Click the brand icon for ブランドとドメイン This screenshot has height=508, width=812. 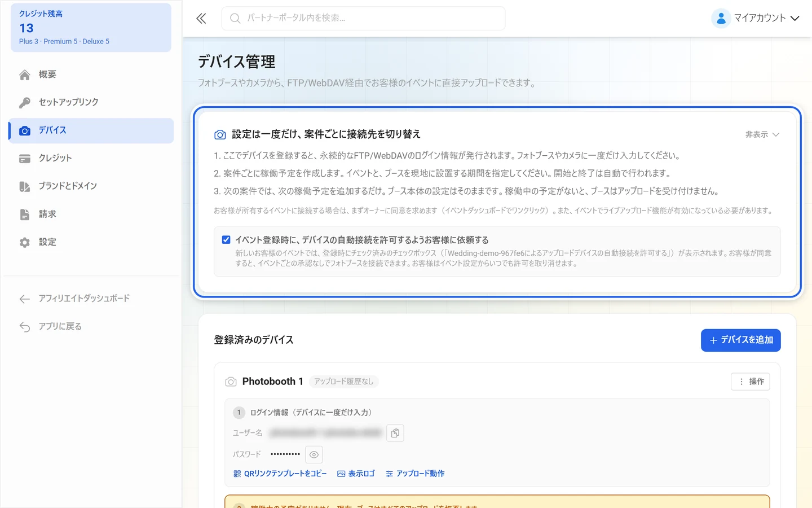point(25,186)
